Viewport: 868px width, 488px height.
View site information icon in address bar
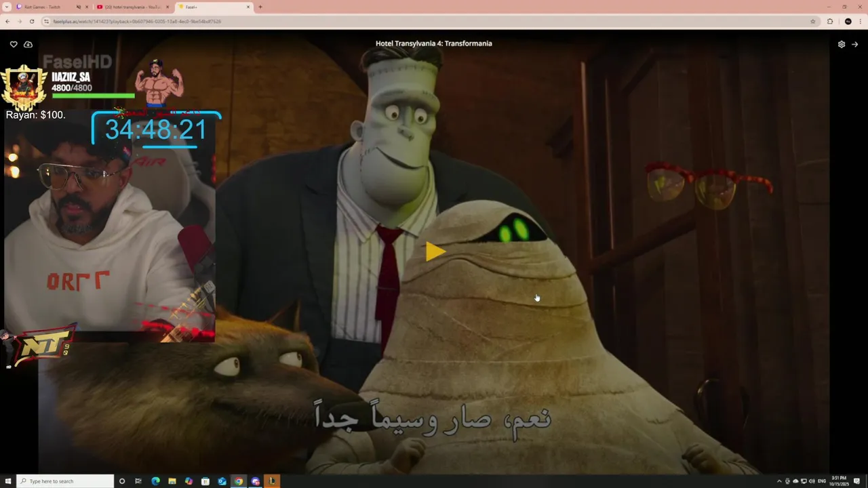click(47, 21)
